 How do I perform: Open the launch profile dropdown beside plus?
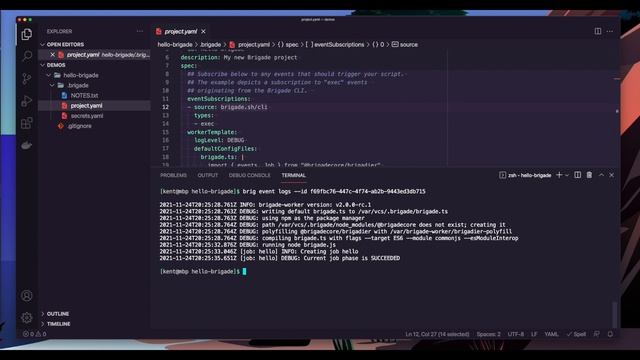[567, 175]
